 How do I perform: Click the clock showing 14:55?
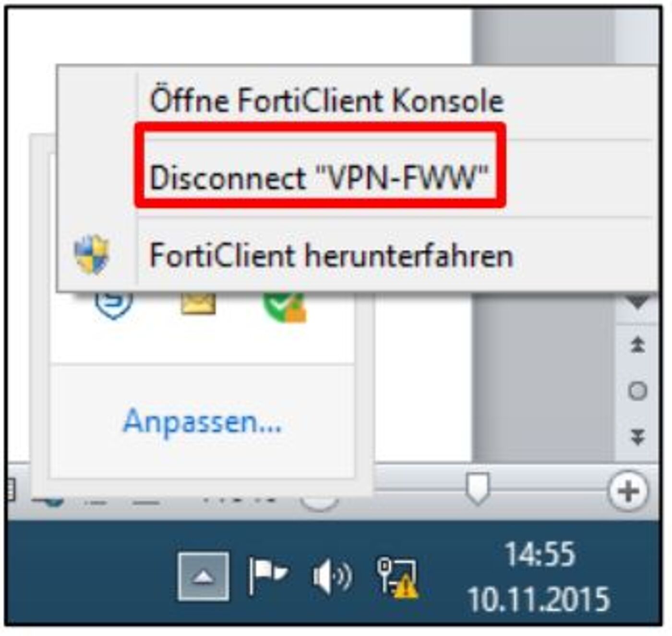[x=540, y=554]
